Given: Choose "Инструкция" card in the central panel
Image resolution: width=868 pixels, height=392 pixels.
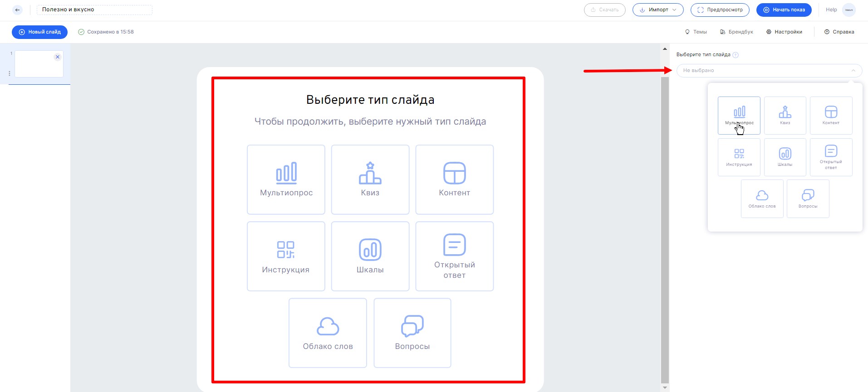Looking at the screenshot, I should coord(286,256).
